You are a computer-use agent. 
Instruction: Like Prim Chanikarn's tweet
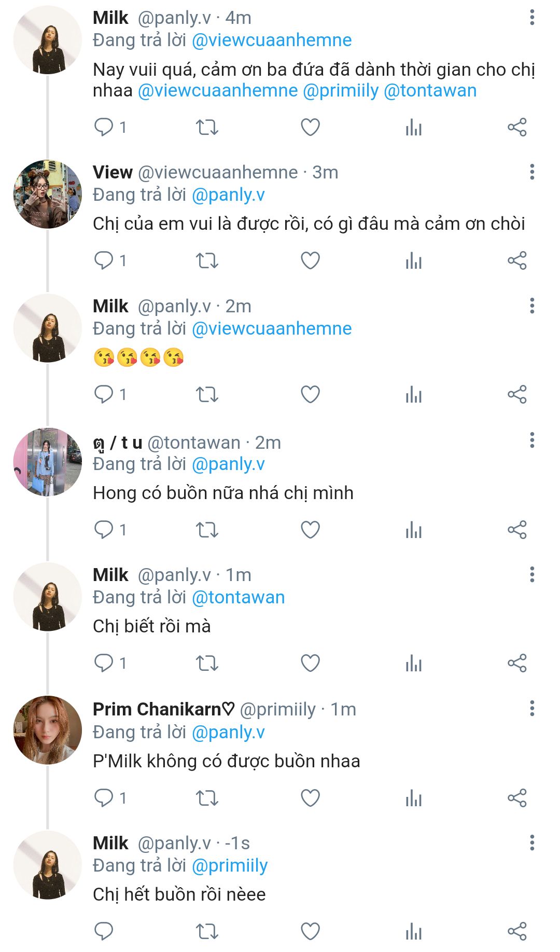pos(310,798)
